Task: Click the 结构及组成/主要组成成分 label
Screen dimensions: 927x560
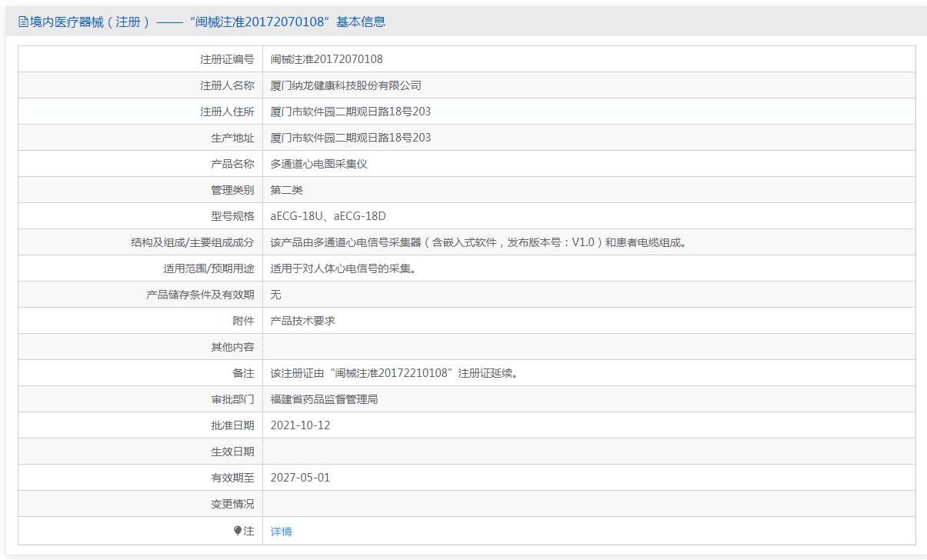Action: (x=192, y=242)
